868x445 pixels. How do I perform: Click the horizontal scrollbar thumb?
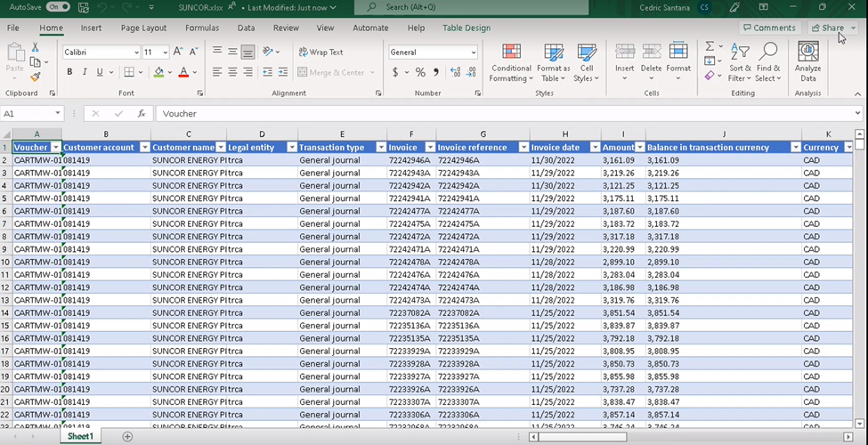click(582, 437)
